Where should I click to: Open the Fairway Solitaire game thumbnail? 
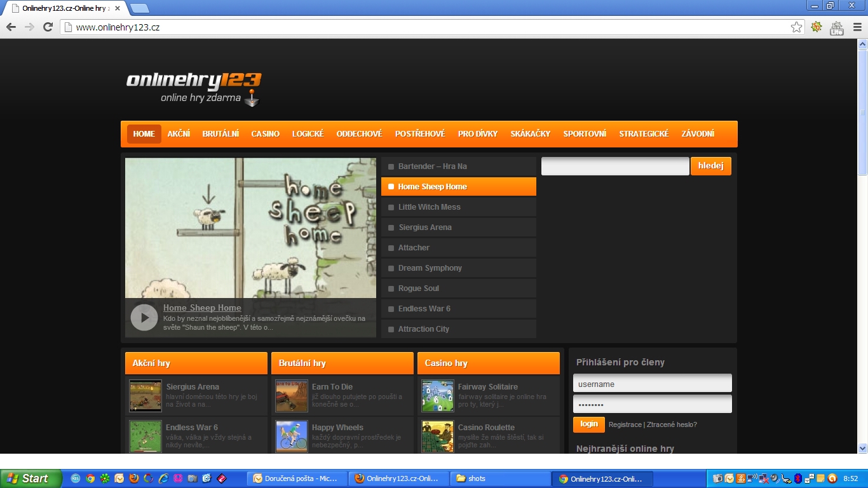tap(438, 396)
